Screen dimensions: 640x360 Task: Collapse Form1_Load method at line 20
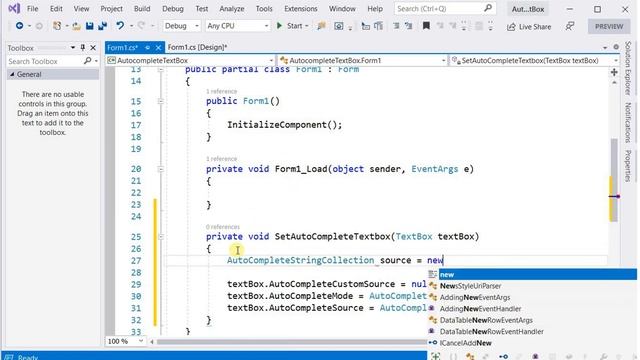click(160, 169)
